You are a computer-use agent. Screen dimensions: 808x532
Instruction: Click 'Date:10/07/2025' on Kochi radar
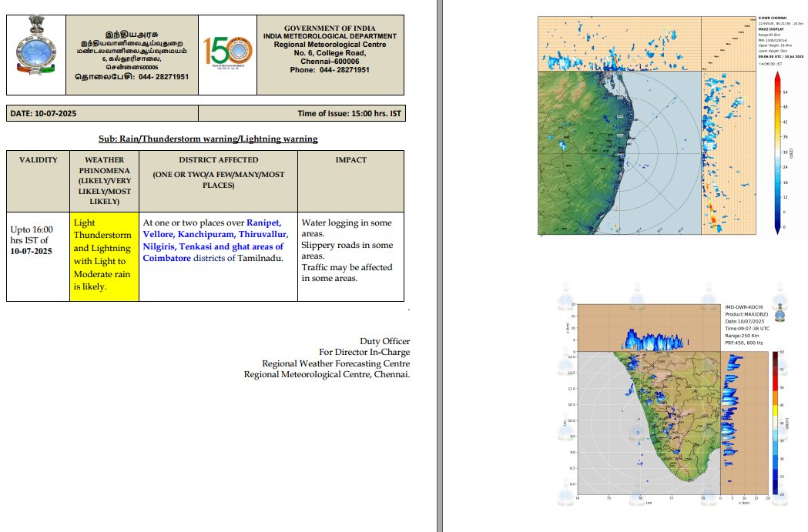(x=745, y=321)
